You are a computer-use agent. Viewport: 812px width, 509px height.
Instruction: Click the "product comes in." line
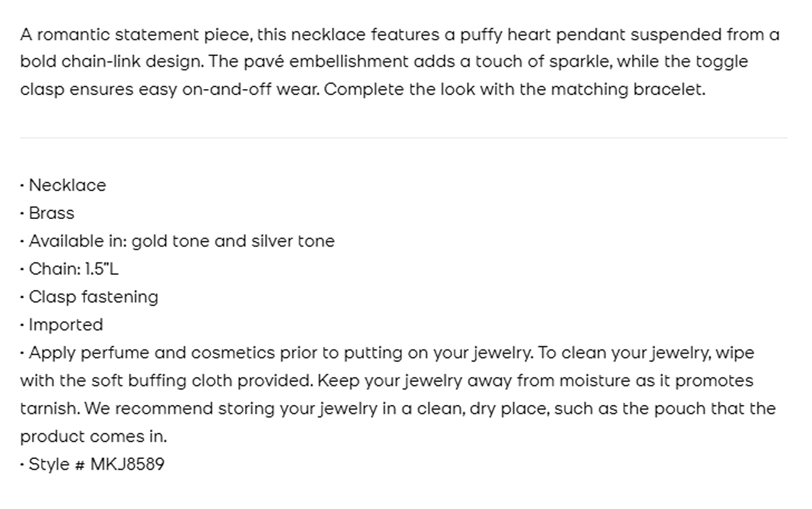[x=93, y=436]
